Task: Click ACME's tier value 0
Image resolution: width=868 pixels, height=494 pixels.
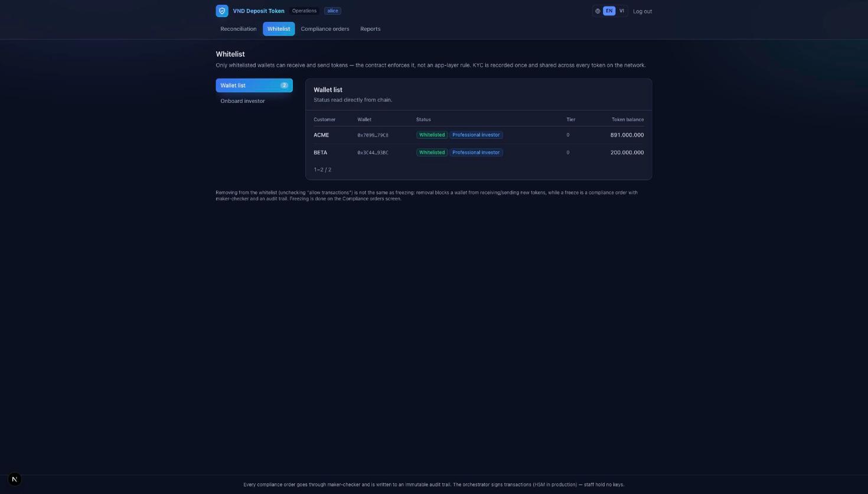Action: click(x=568, y=135)
